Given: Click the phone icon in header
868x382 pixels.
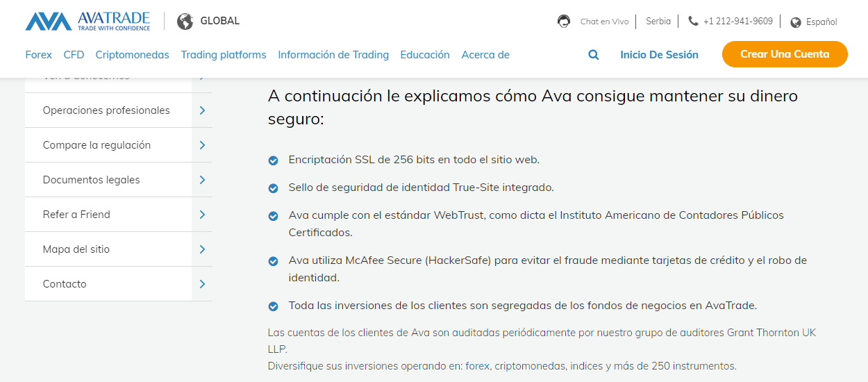Looking at the screenshot, I should coord(693,22).
